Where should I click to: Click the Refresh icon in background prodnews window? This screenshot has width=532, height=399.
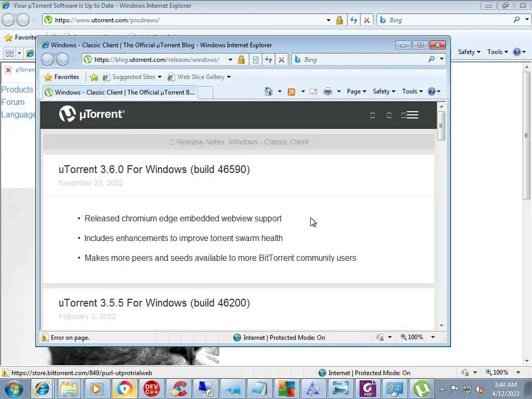tap(354, 20)
